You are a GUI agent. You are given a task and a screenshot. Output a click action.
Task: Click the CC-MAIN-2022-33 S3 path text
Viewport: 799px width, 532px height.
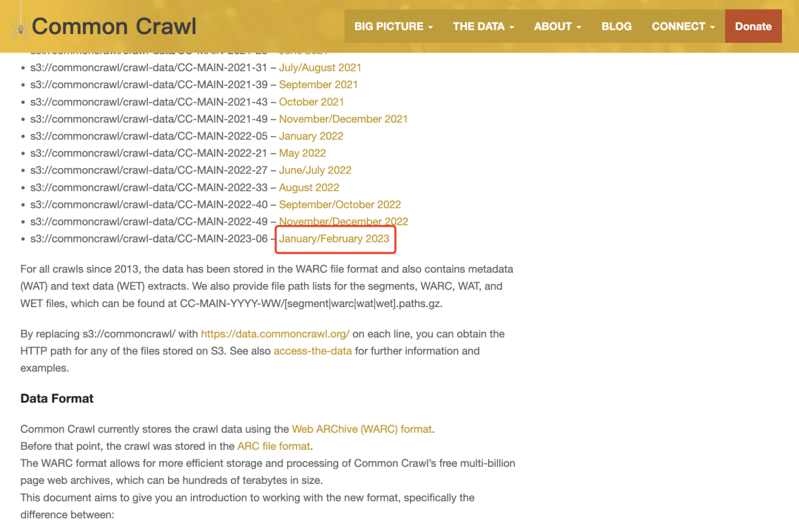tap(149, 187)
